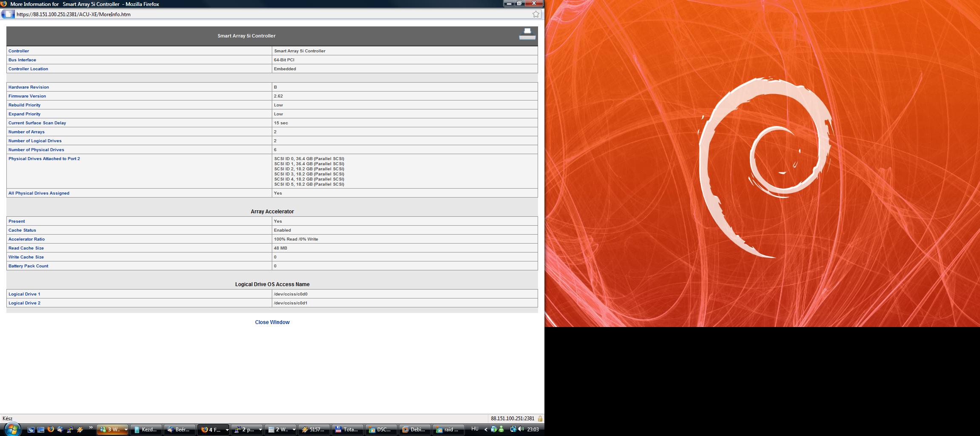Screen dimensions: 980x436
Task: Switch to the 'Debi...' taskbar window
Action: coord(414,430)
